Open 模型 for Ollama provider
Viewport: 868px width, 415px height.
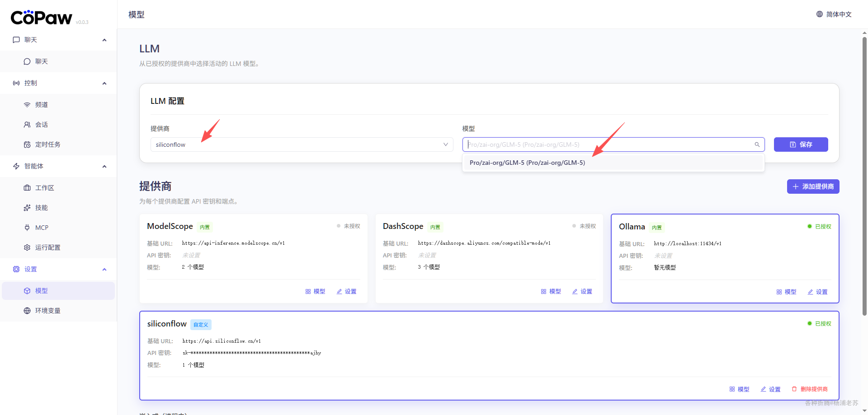tap(787, 292)
